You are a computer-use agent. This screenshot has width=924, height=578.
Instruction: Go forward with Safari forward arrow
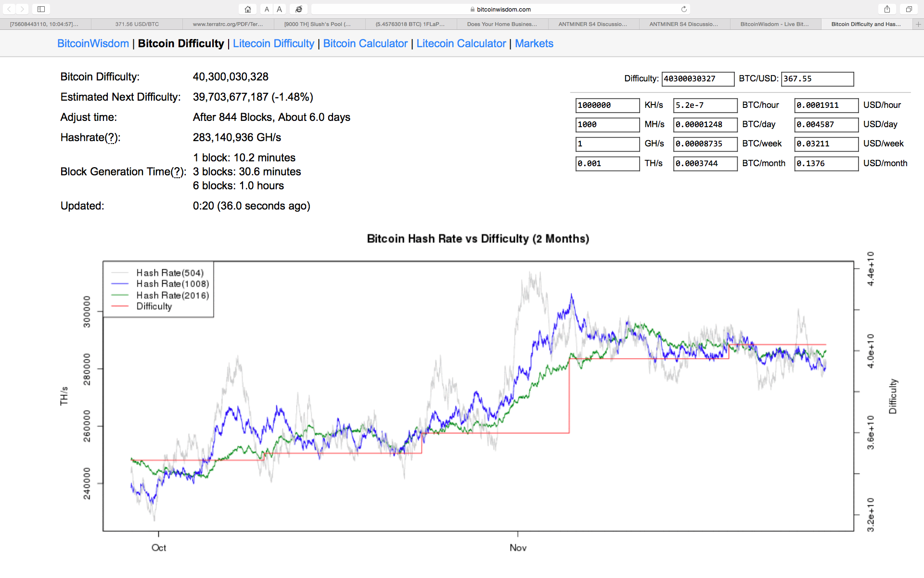(x=22, y=9)
